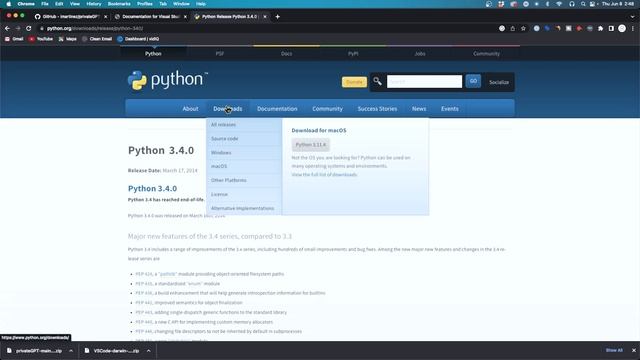This screenshot has width=640, height=360.
Task: Open the Profiles menu in menu bar
Action: 144,4
